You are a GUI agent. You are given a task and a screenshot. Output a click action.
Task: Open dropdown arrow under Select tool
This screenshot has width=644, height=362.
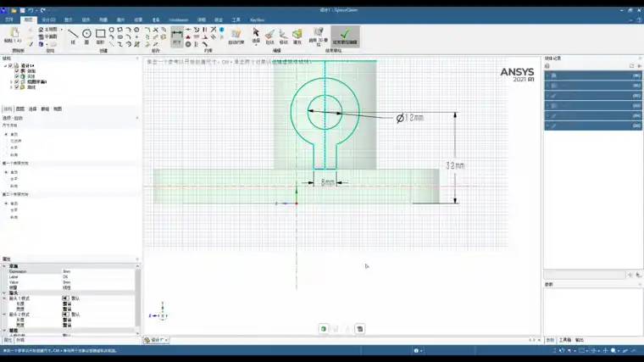point(256,44)
